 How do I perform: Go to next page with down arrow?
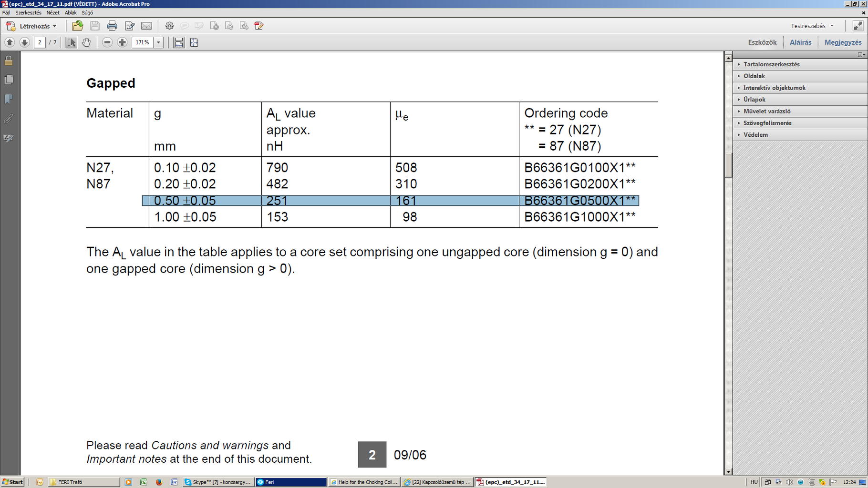tap(24, 42)
